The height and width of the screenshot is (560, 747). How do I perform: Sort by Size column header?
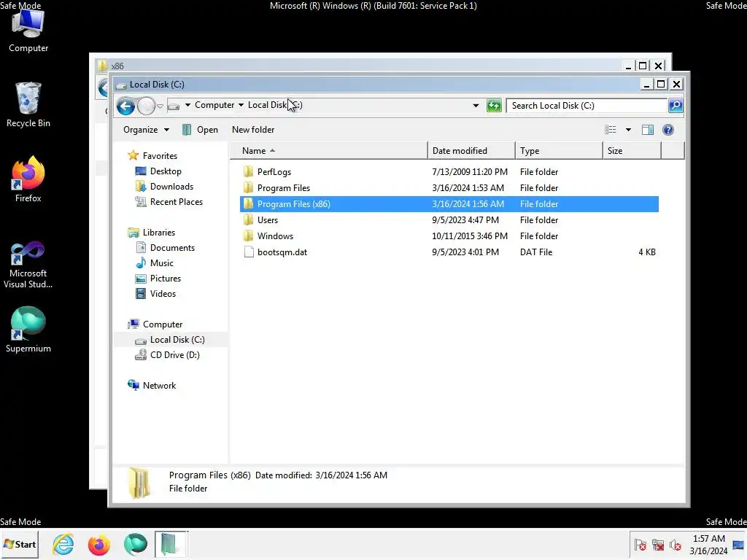pyautogui.click(x=632, y=151)
